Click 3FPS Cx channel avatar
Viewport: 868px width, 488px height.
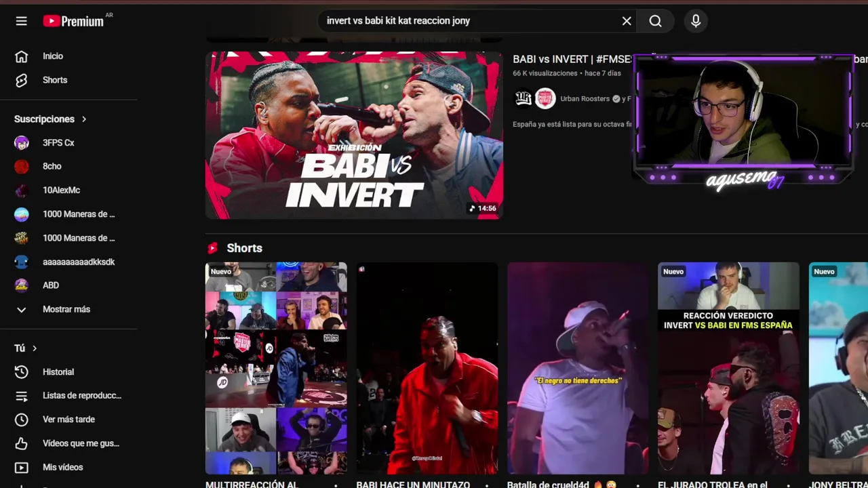point(22,143)
